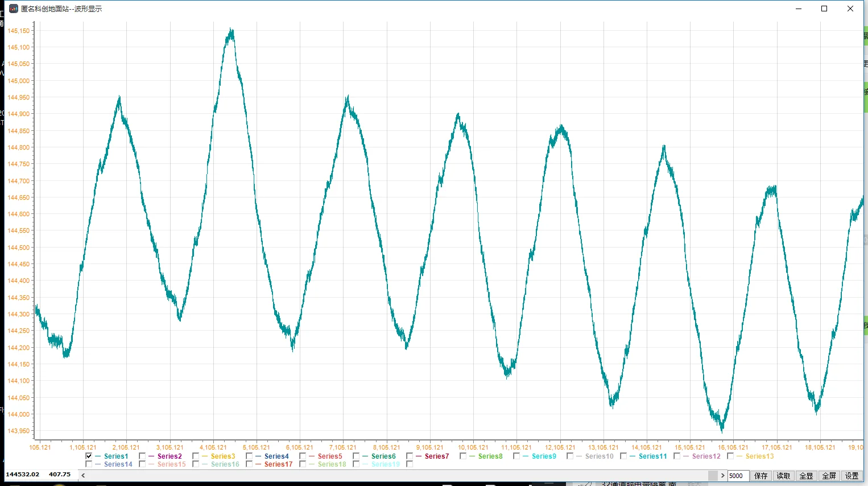Click the 5,105.121 x-axis label
868x486 pixels.
[x=257, y=447]
